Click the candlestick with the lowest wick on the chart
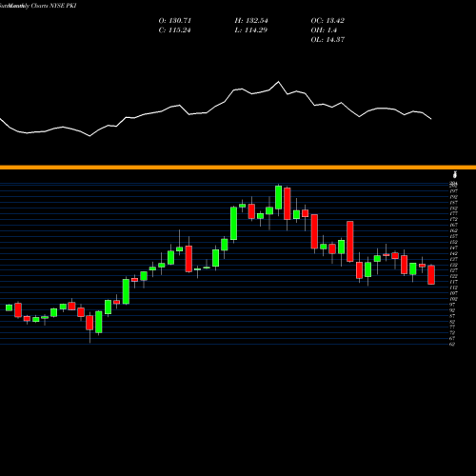Viewport: 476px width, 476px height. click(89, 323)
